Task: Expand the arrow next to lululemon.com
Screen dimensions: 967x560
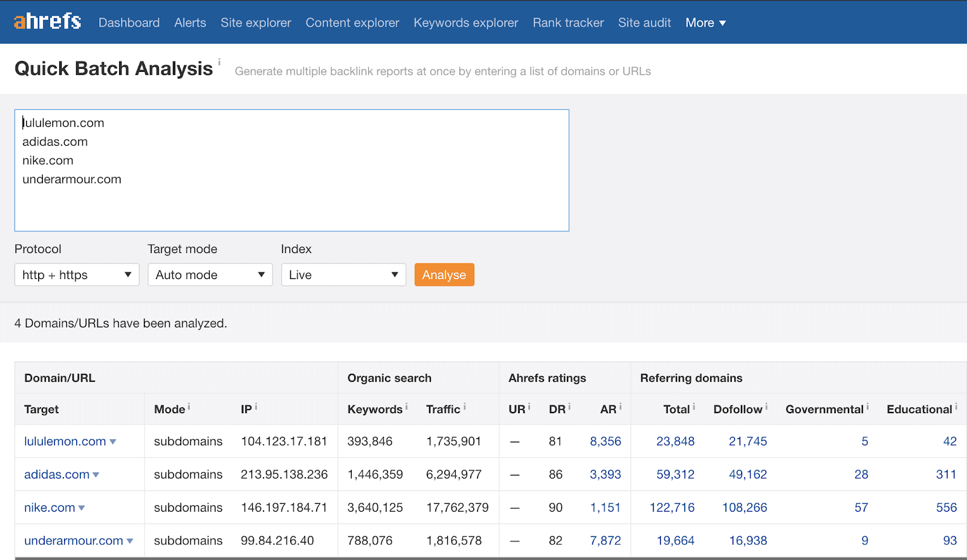Action: [112, 442]
